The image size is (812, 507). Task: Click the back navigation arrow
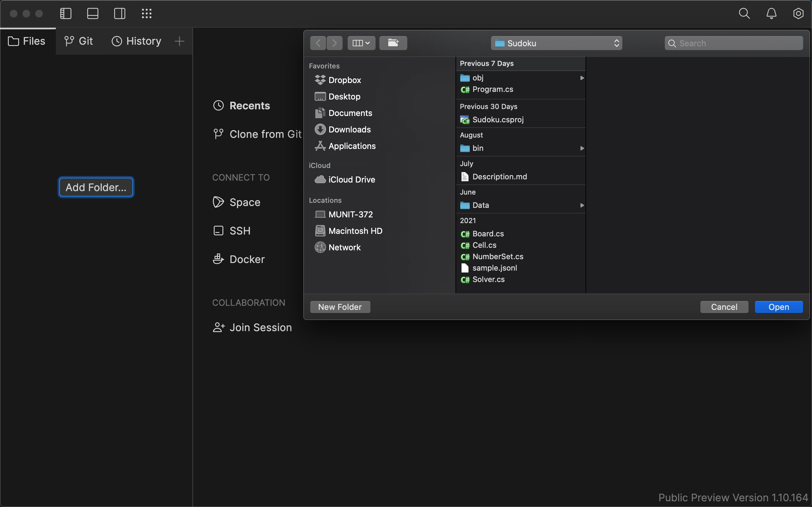click(x=318, y=43)
